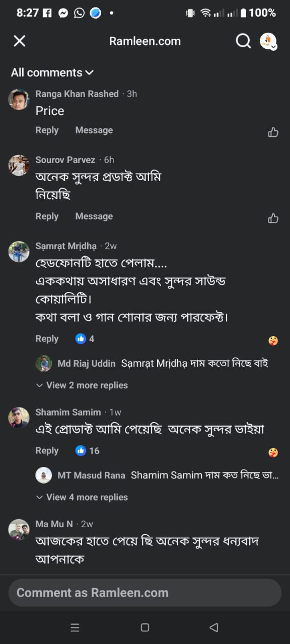The image size is (290, 644).
Task: Tap the laughing emoji reaction beside Shamim Samim's comment
Action: click(x=272, y=453)
